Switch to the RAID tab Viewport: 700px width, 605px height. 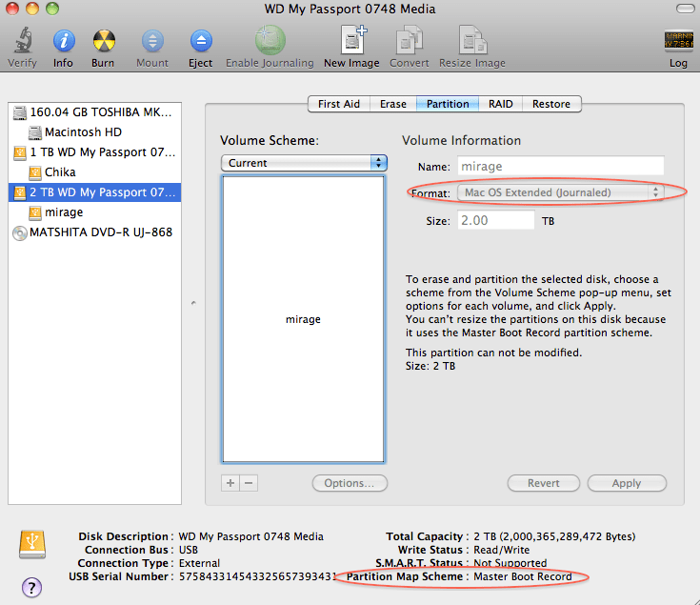[x=500, y=104]
